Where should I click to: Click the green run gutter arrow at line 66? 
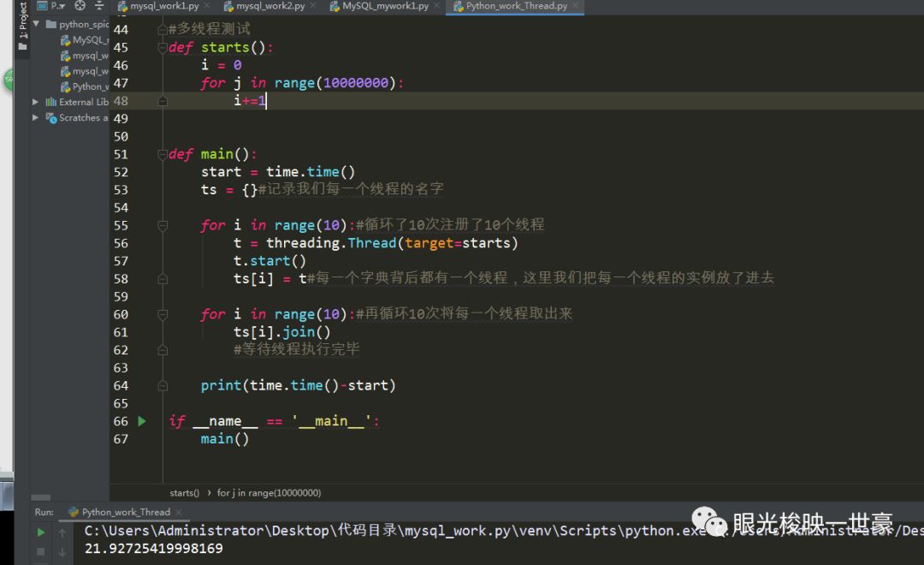point(141,421)
